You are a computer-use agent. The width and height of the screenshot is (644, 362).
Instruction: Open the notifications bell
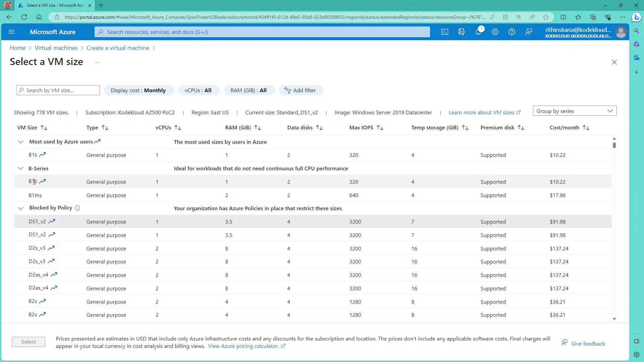[478, 32]
